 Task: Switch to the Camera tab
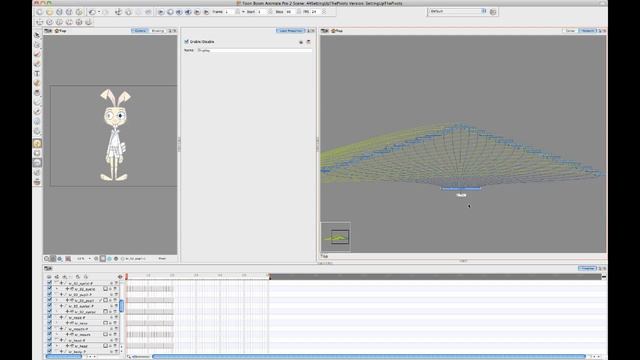[140, 31]
